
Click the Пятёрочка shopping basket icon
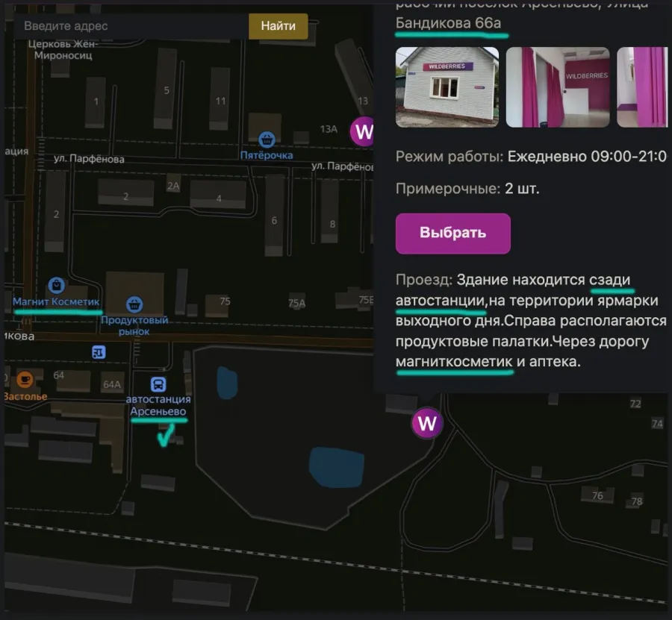(267, 140)
